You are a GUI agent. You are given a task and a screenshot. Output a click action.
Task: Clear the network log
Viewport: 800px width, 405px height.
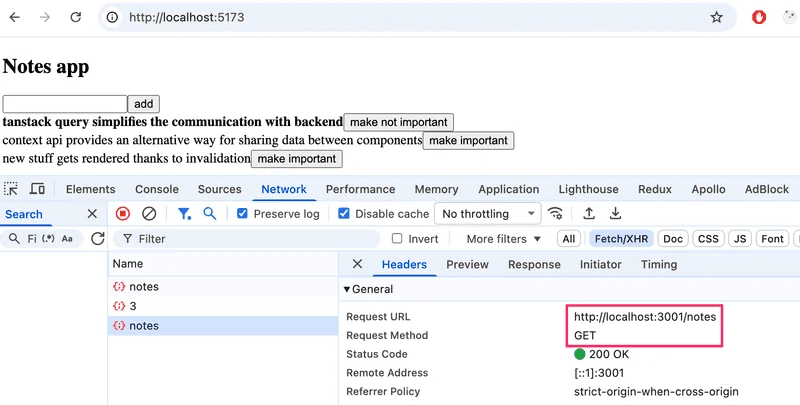click(x=149, y=214)
